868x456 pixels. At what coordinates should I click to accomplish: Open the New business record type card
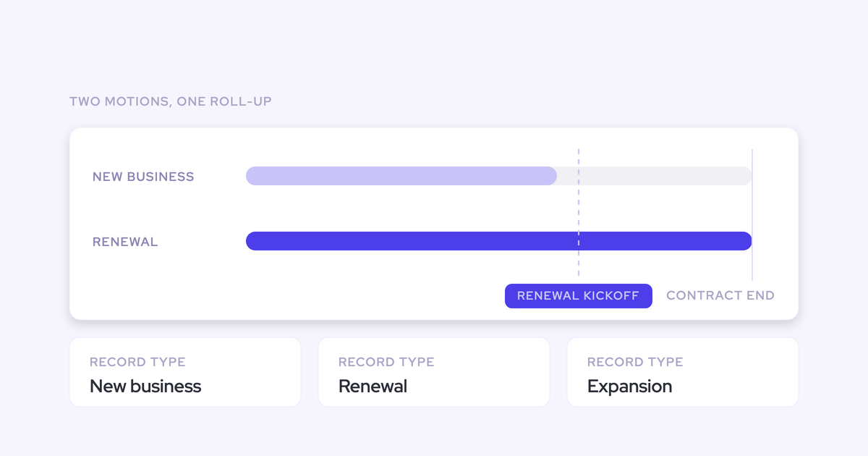click(185, 372)
